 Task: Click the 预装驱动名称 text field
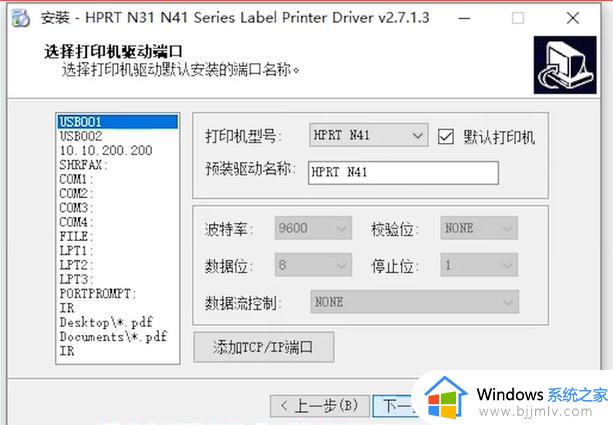tap(403, 172)
